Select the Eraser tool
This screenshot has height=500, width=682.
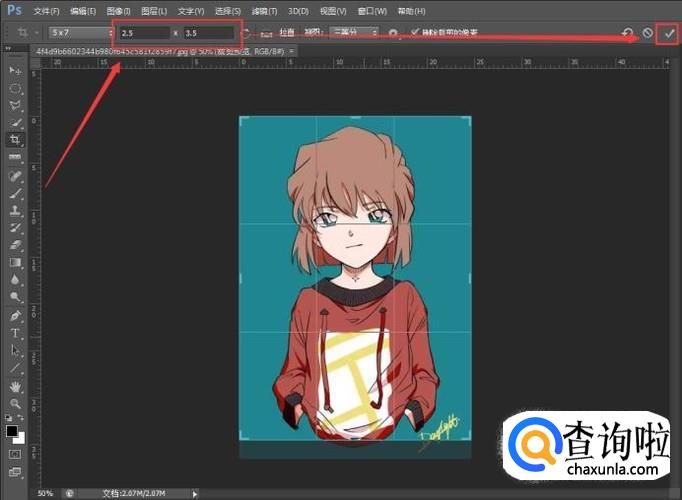pos(15,245)
